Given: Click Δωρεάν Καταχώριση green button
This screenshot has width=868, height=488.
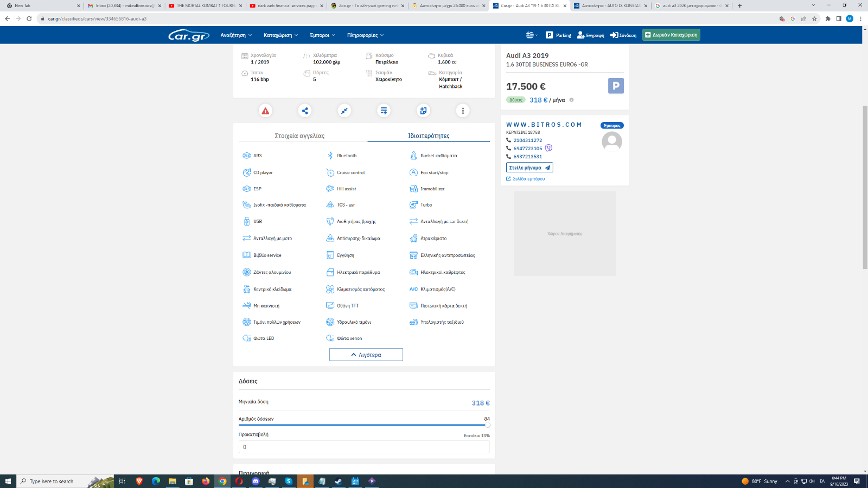Looking at the screenshot, I should 671,35.
